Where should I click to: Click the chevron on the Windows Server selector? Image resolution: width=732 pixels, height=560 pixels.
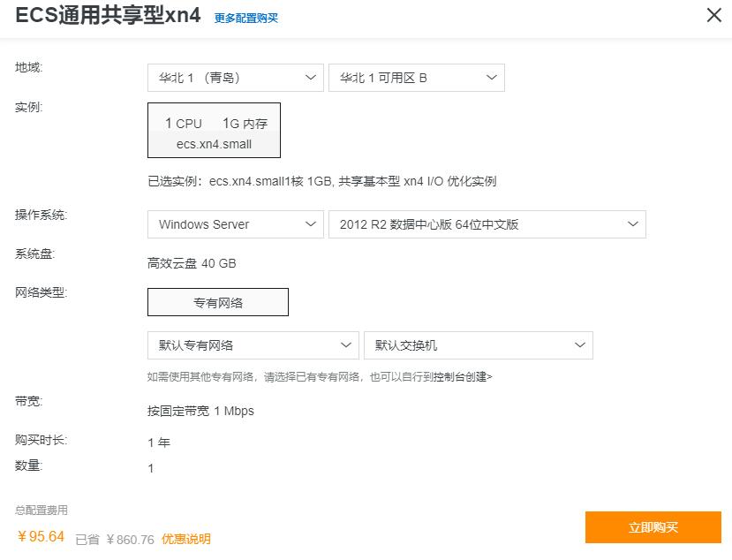tap(313, 223)
